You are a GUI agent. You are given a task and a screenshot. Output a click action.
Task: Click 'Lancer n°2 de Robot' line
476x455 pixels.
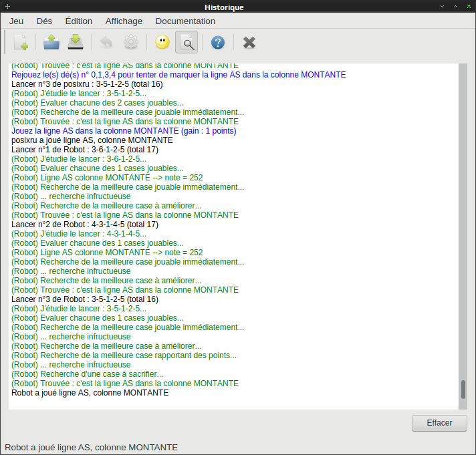(x=85, y=224)
